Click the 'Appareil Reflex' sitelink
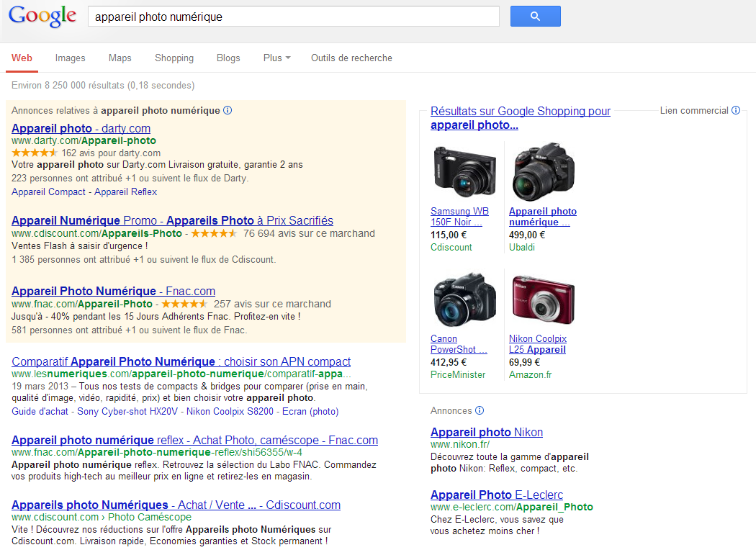This screenshot has width=756, height=550. pyautogui.click(x=126, y=191)
